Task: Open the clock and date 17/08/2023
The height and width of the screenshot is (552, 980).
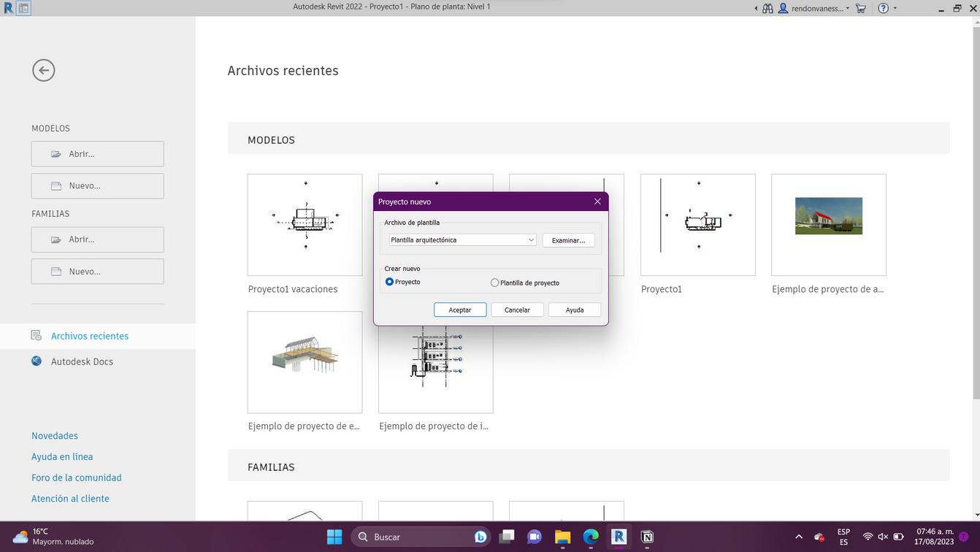Action: pyautogui.click(x=935, y=537)
